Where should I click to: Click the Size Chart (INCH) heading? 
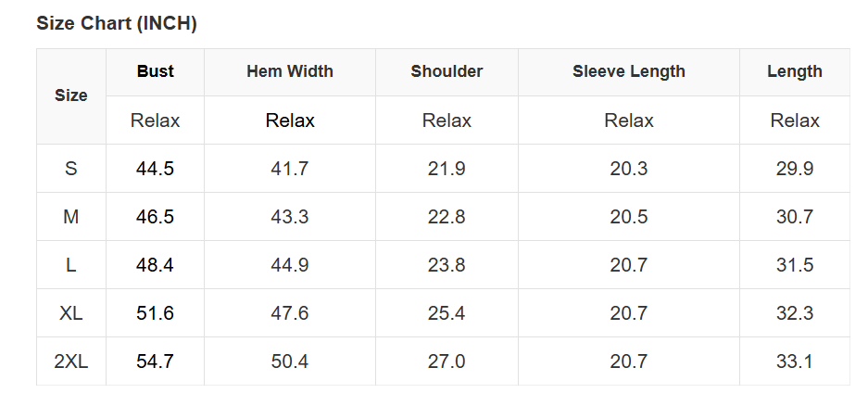pyautogui.click(x=117, y=24)
